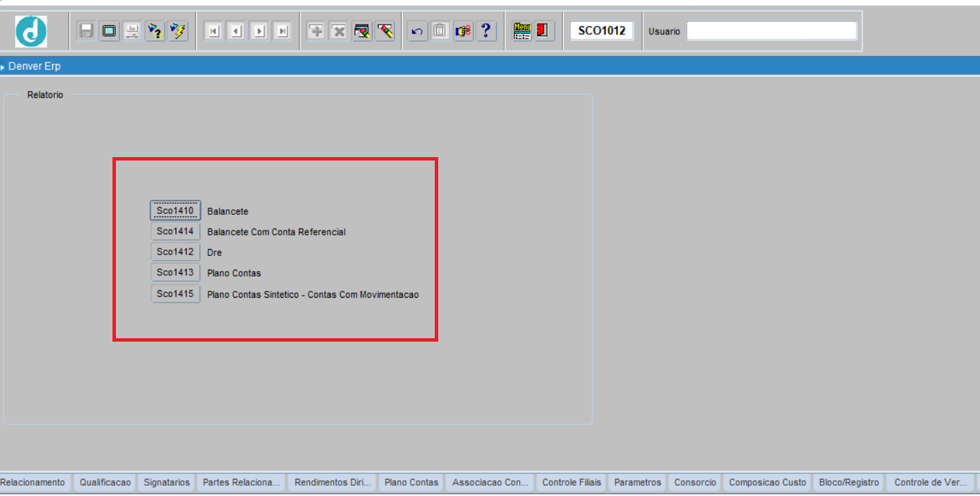
Task: Go to last record navigation arrow
Action: (x=282, y=31)
